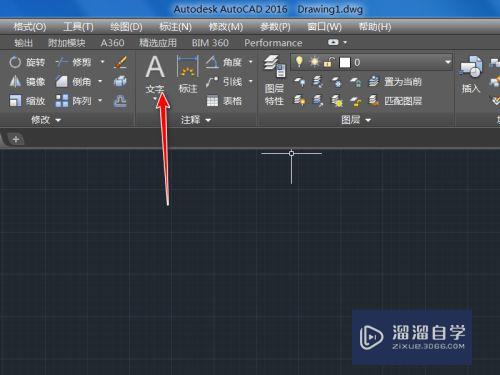Click Match Layer (匹配图层)

[395, 101]
